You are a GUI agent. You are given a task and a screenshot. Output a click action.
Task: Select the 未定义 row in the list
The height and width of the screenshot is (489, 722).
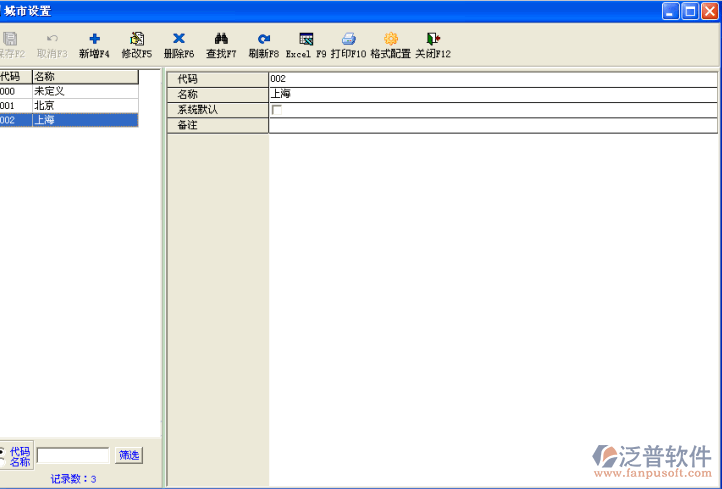coord(68,91)
